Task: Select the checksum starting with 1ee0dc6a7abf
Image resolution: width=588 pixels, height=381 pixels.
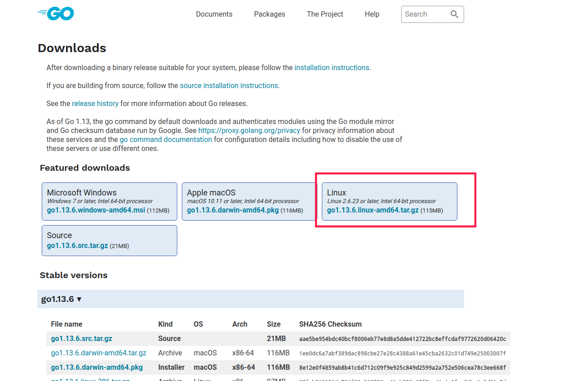Action: coord(403,353)
